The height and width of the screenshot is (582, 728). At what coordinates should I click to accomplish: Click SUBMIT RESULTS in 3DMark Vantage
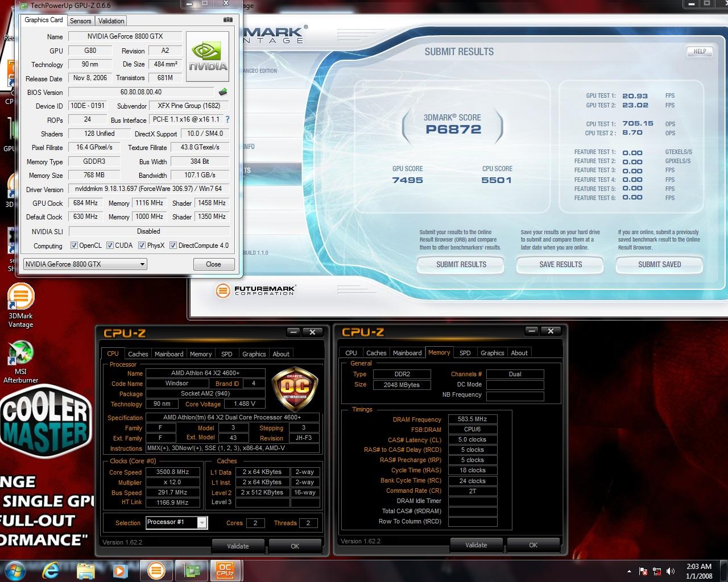pos(461,264)
